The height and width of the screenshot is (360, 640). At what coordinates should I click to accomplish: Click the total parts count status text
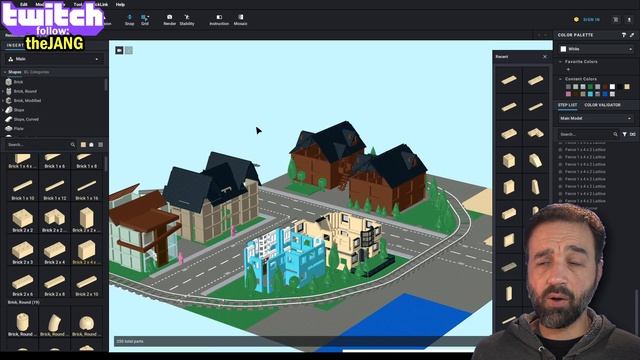[130, 341]
